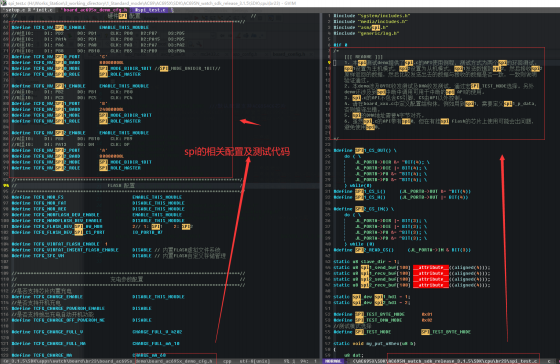Click the TCFG_FLASH_DEV_SPI_CS_PORT define
The width and height of the screenshot is (560, 364).
point(87,232)
